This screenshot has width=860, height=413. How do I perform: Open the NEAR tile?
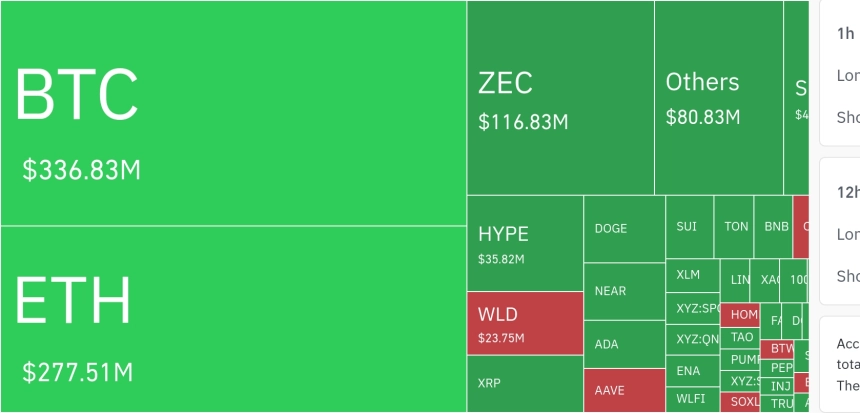pyautogui.click(x=625, y=291)
